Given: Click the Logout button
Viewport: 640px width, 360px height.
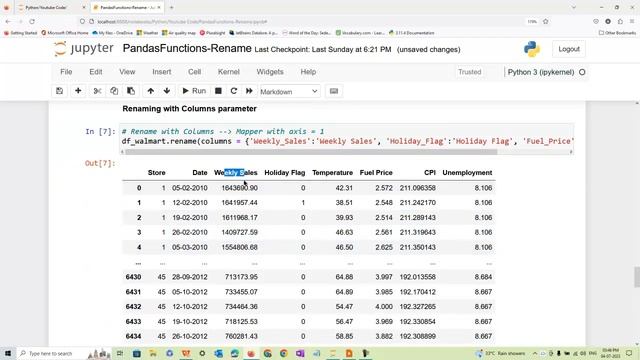Looking at the screenshot, I should pyautogui.click(x=569, y=49).
